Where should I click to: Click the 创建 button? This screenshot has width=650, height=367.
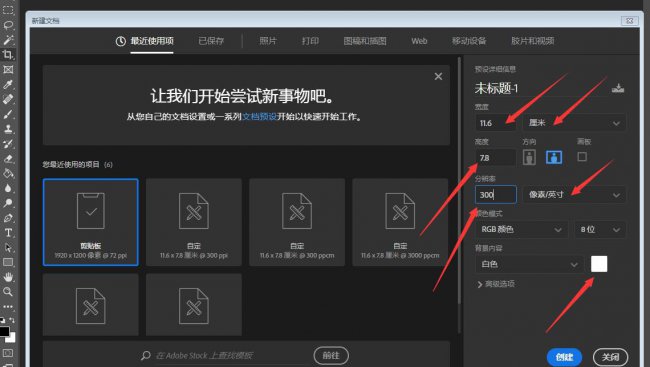(564, 357)
